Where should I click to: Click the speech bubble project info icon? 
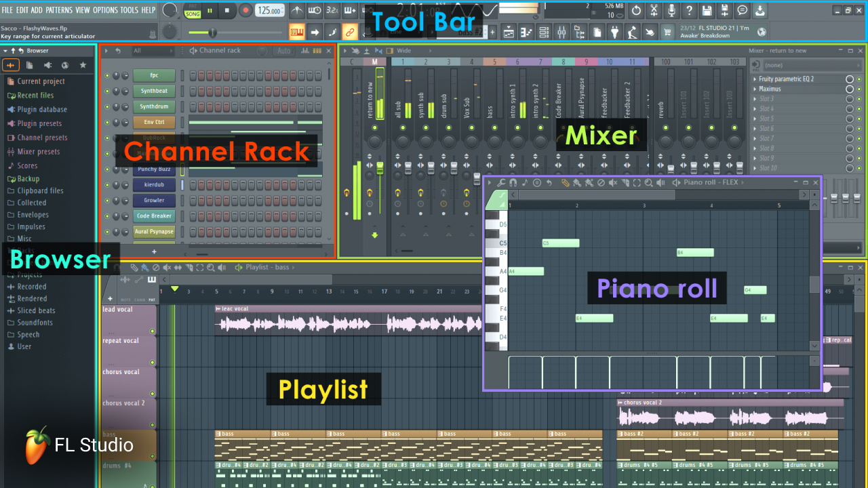(x=743, y=11)
